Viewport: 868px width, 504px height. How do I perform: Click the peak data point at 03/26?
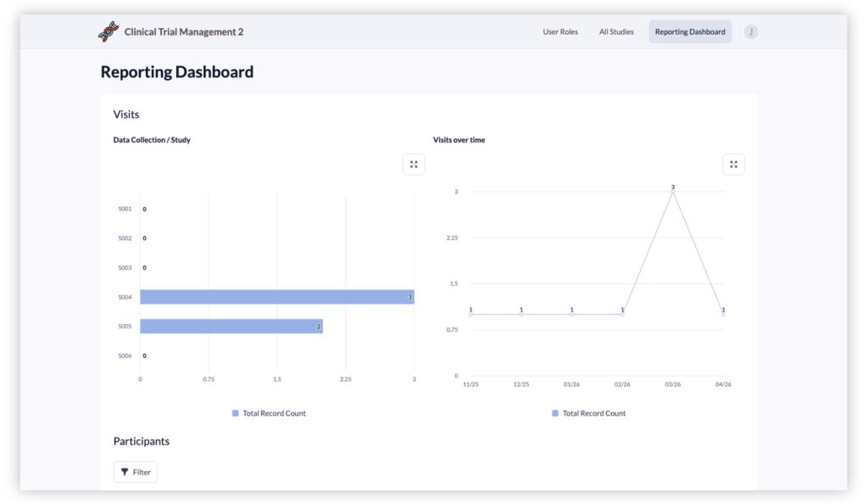coord(674,192)
